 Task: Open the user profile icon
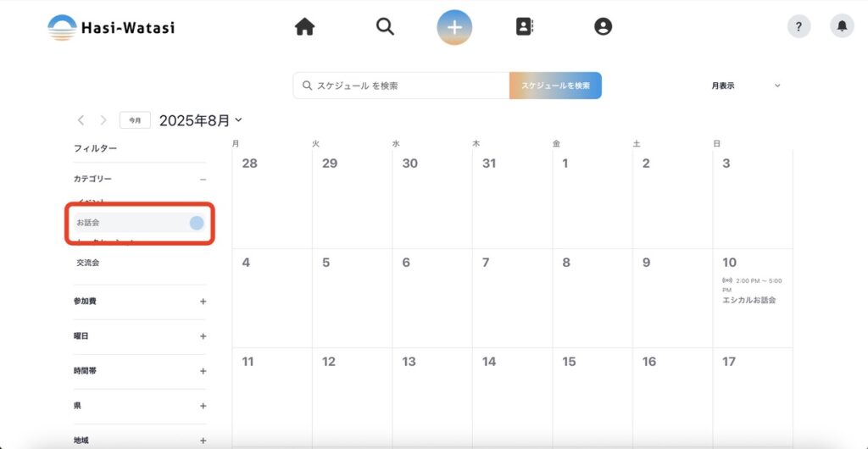tap(603, 27)
